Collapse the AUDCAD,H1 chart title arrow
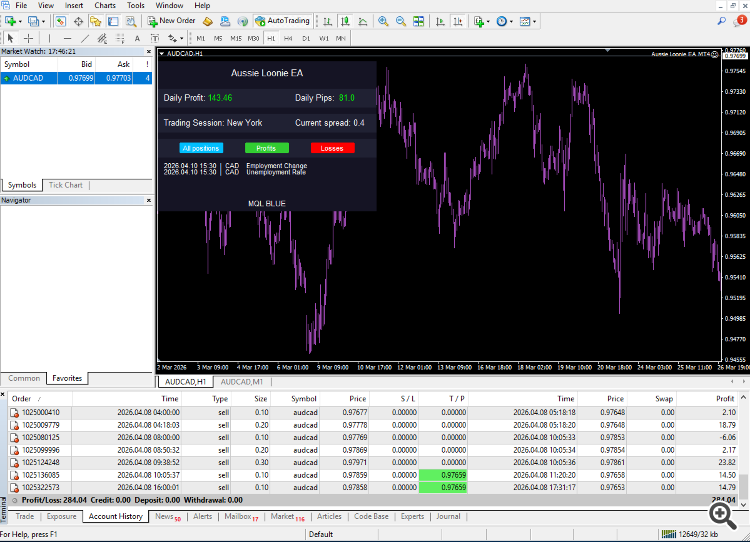 [x=162, y=54]
